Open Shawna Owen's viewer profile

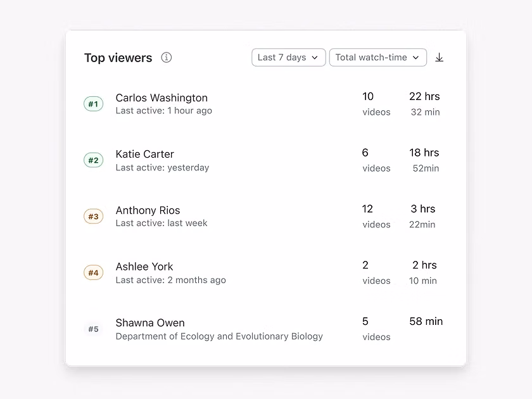pos(150,323)
